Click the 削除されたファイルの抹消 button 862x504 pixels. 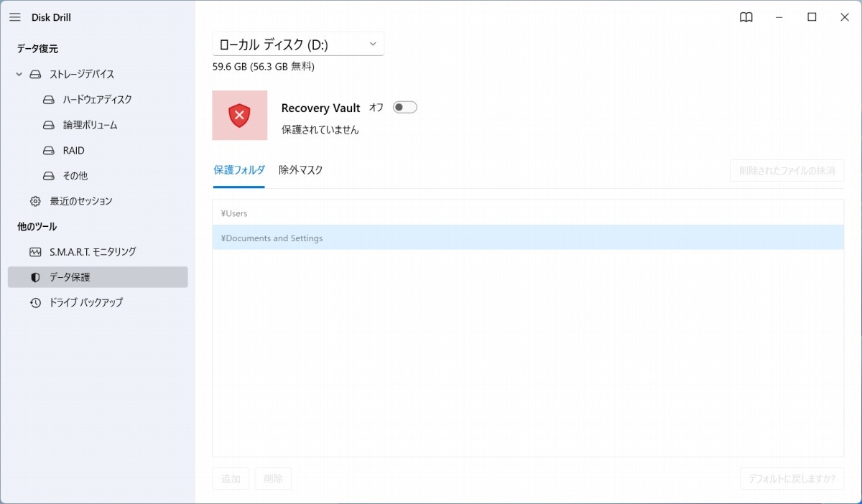787,171
